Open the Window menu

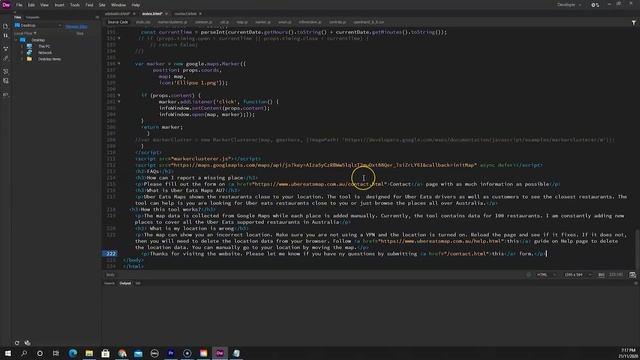coord(118,5)
